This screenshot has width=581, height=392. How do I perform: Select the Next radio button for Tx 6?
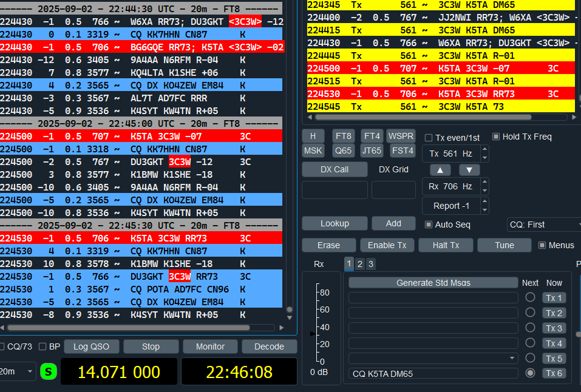click(x=530, y=373)
